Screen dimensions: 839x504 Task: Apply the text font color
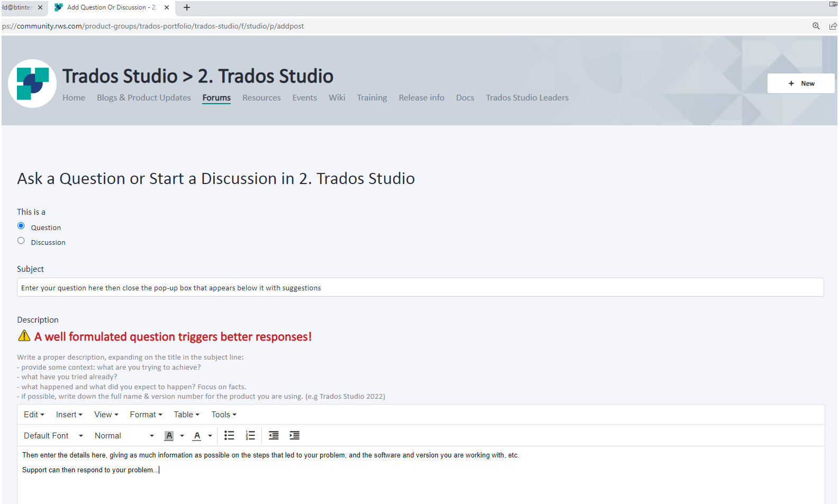coord(197,436)
